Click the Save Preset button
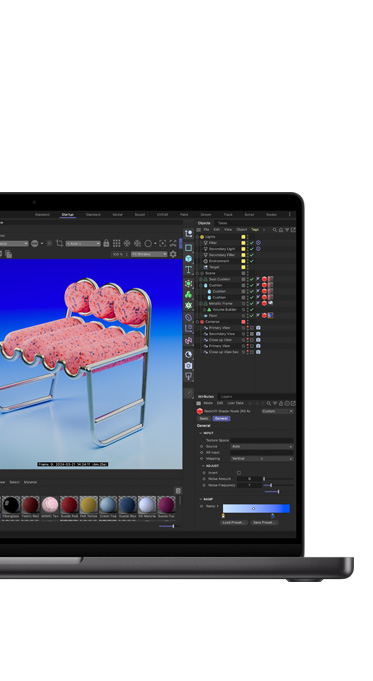373x681 pixels. [264, 522]
